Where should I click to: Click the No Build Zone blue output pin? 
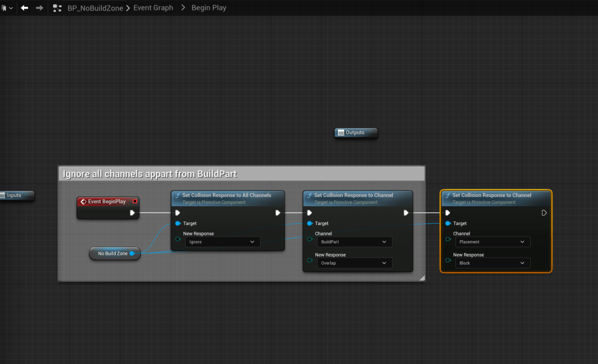point(132,254)
